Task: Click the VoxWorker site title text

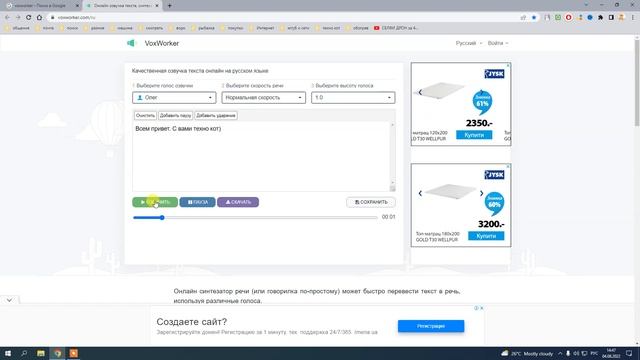Action: pyautogui.click(x=162, y=43)
